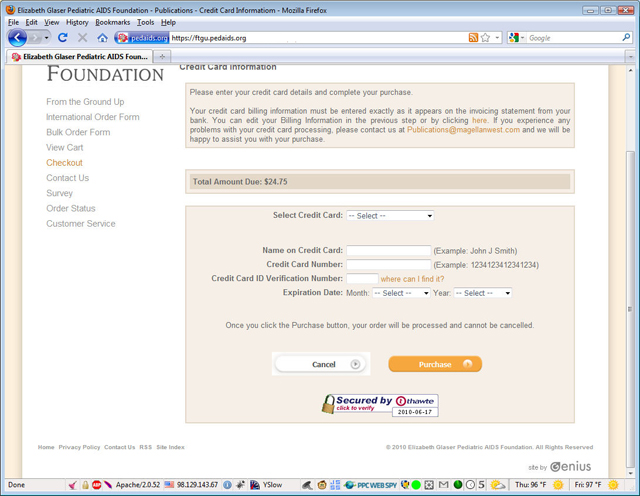This screenshot has width=640, height=496.
Task: Focus the Credit Card Number field
Action: 389,265
